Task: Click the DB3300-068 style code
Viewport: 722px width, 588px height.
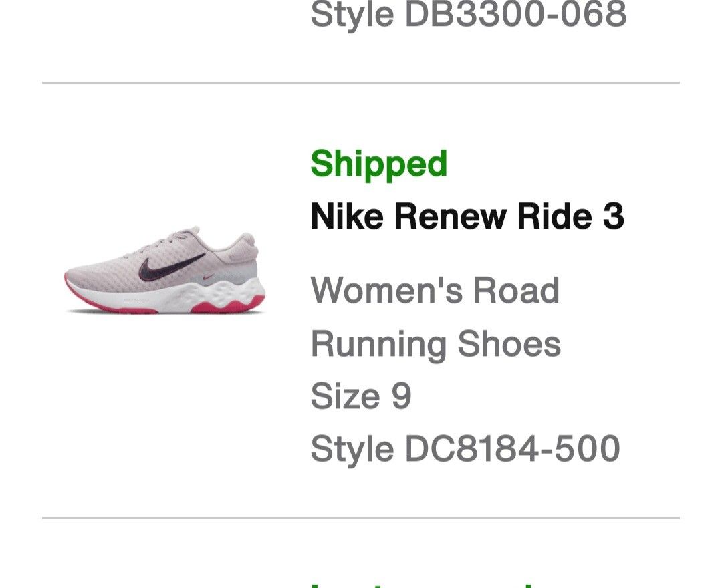Action: (515, 15)
